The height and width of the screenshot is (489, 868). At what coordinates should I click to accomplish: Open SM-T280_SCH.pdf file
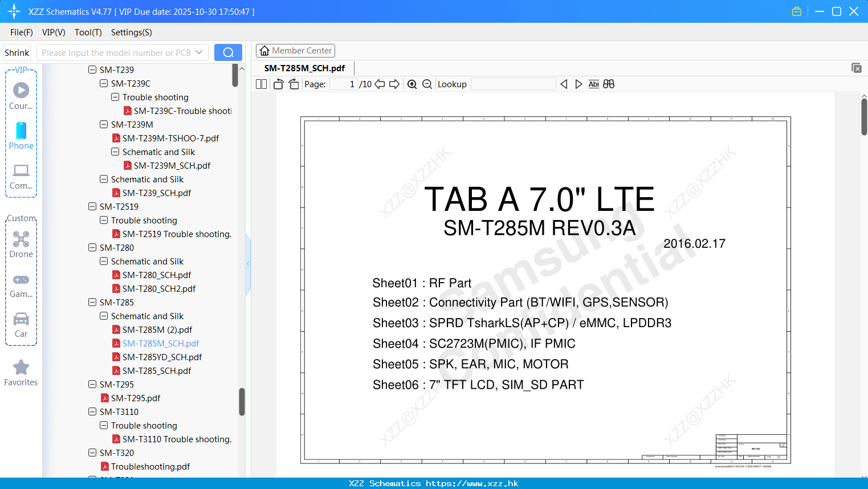(x=157, y=275)
